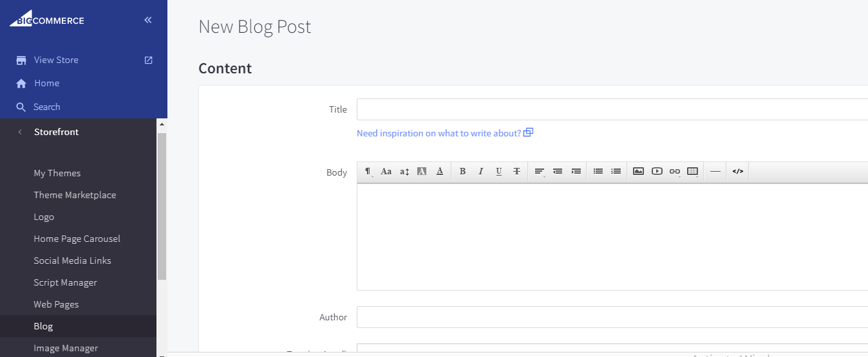
Task: Select Script Manager in the sidebar
Action: (x=65, y=282)
